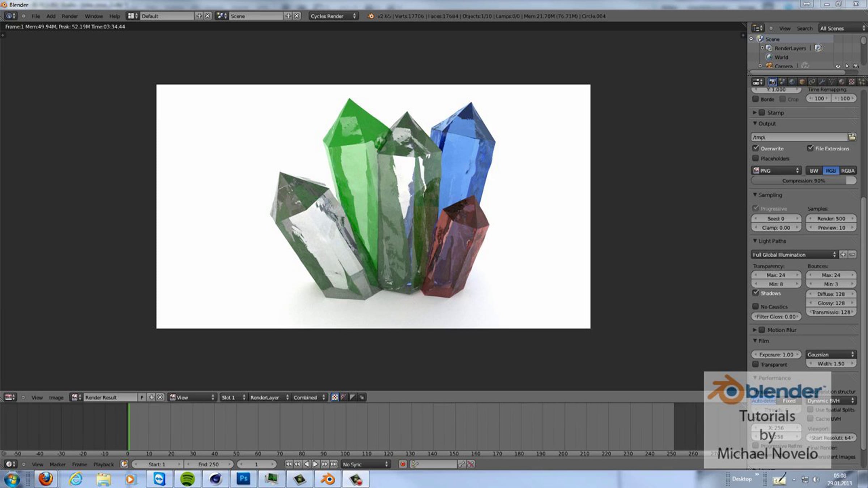This screenshot has height=488, width=868.
Task: Jump to the timeline start frame
Action: click(x=288, y=464)
